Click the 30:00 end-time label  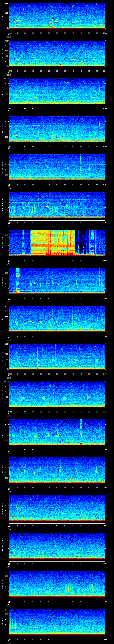click(105, 601)
